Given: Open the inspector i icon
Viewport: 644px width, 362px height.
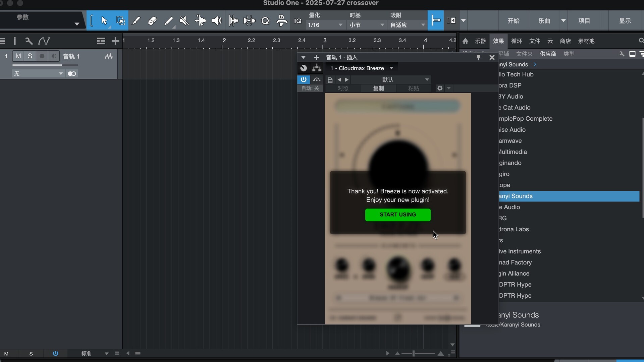Looking at the screenshot, I should point(14,41).
